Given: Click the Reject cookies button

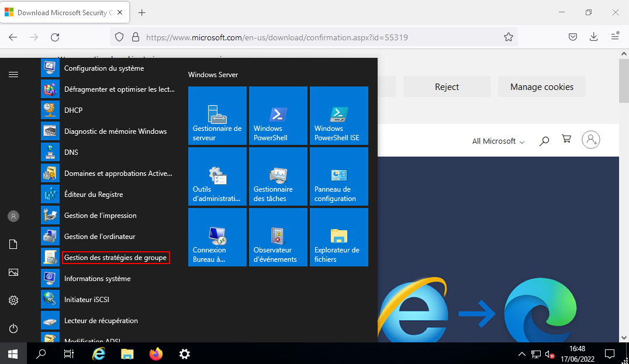Looking at the screenshot, I should click(447, 87).
